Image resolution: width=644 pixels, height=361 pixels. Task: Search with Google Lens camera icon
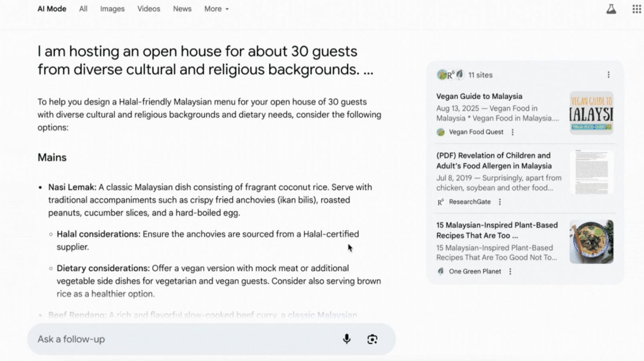click(x=372, y=339)
